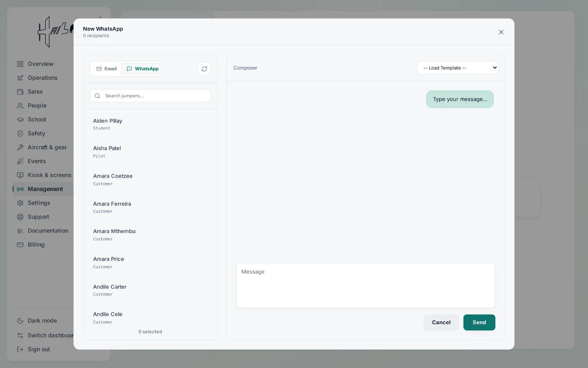588x368 pixels.
Task: Click the Message text area
Action: pyautogui.click(x=366, y=286)
